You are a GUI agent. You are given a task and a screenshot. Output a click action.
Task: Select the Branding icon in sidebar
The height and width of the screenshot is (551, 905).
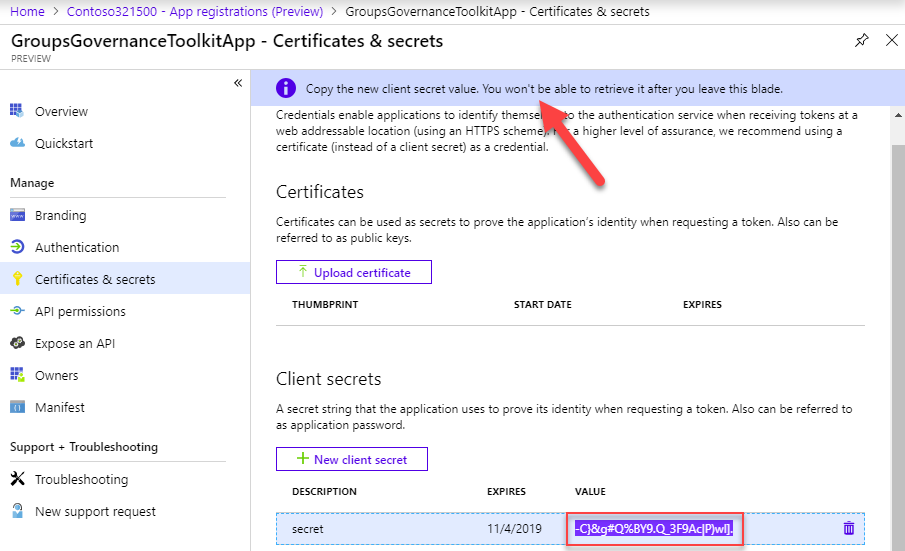tap(17, 215)
